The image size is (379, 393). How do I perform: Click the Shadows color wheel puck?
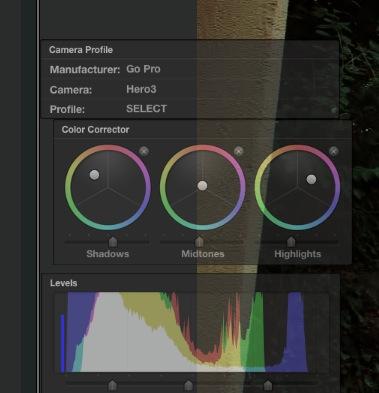point(94,175)
